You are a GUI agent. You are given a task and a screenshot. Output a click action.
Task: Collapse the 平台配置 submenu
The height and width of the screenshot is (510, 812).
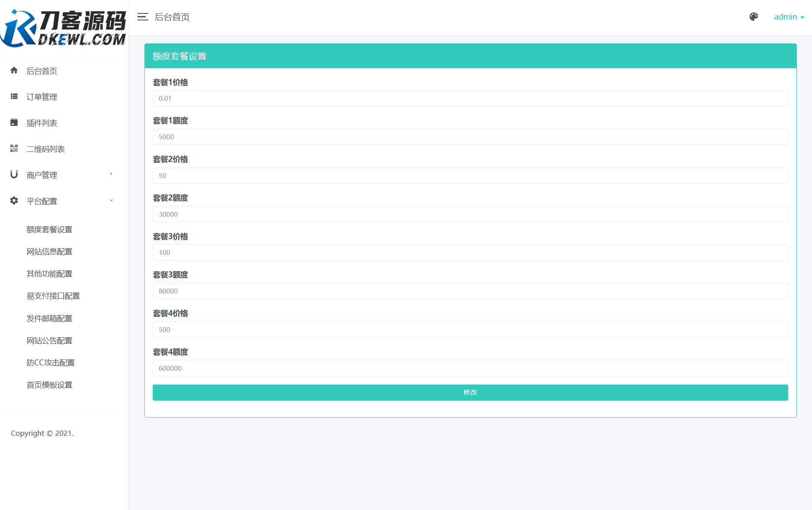[x=111, y=201]
